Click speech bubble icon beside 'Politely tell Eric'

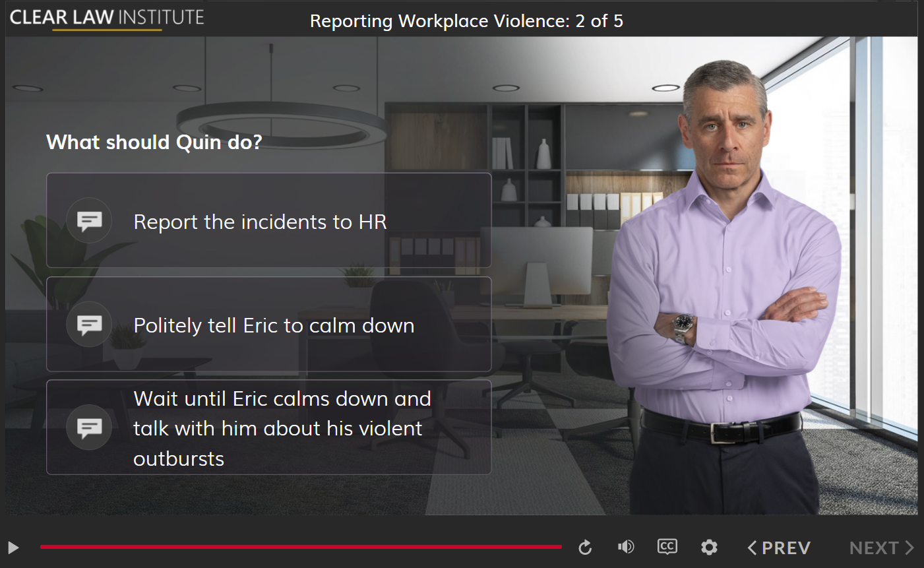(x=89, y=324)
